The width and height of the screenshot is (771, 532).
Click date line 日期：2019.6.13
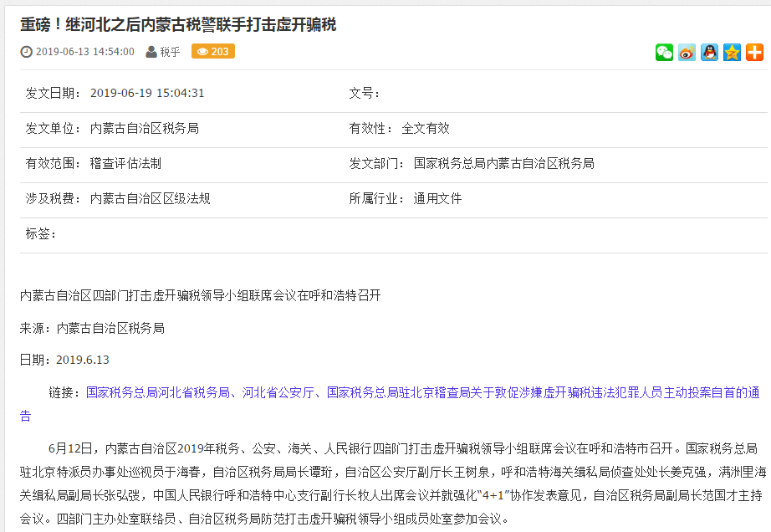[64, 360]
